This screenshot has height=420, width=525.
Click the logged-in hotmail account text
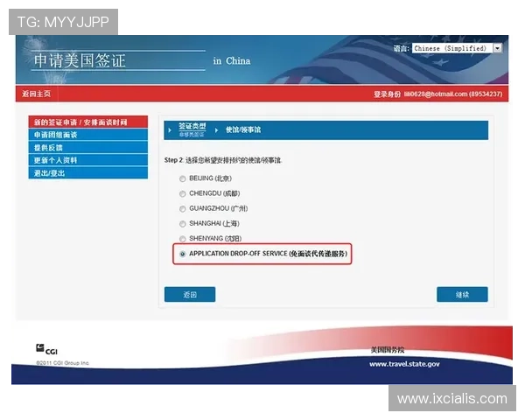click(452, 94)
